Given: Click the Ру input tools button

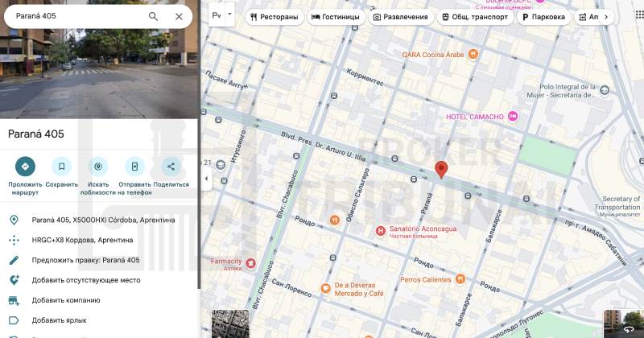Looking at the screenshot, I should pyautogui.click(x=217, y=14).
